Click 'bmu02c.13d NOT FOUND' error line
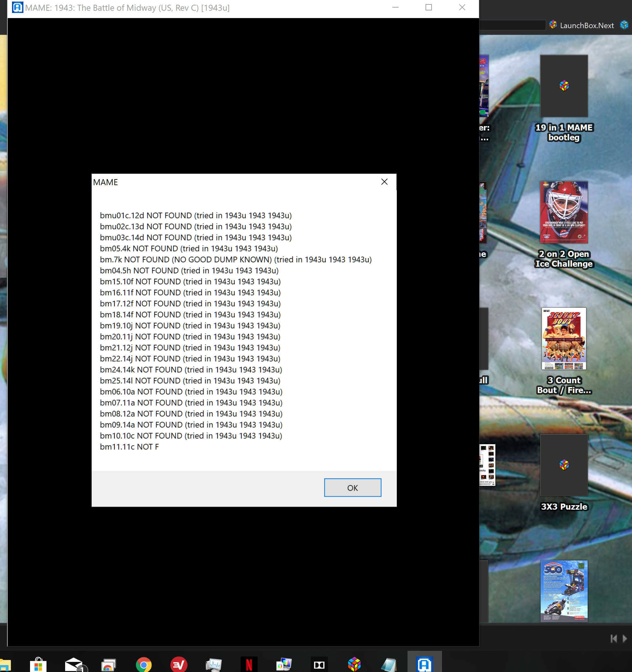 click(x=196, y=227)
